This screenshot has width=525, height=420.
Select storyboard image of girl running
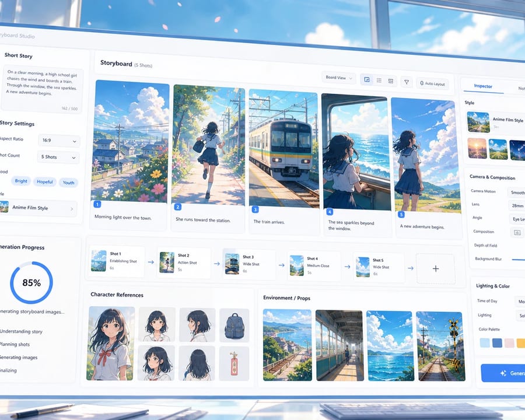[208, 145]
